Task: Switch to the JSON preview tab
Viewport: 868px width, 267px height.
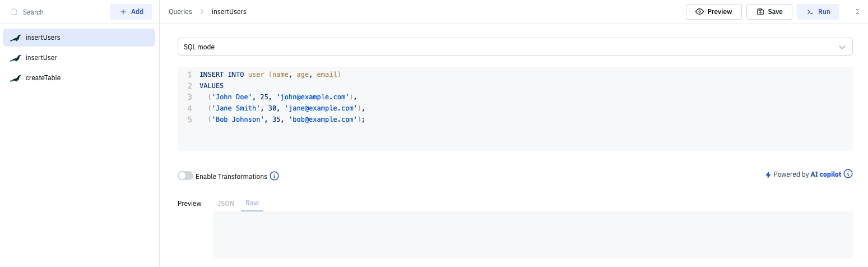Action: [226, 203]
